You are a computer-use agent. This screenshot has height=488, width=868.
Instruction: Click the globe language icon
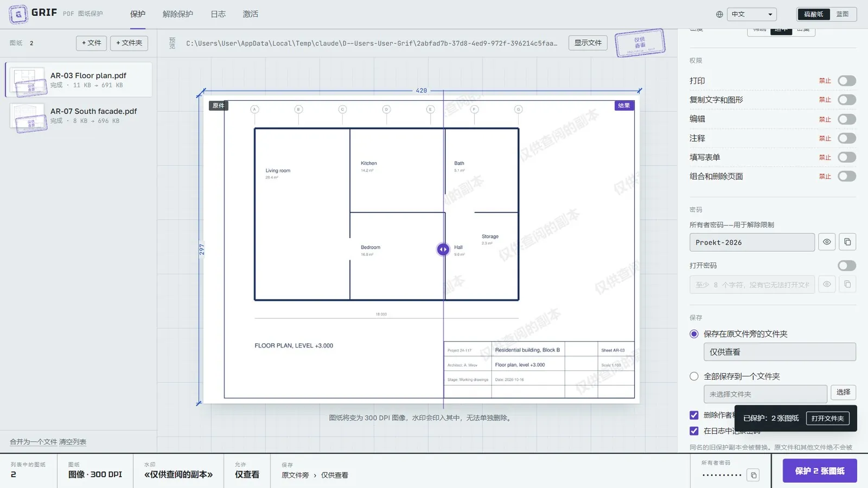point(719,15)
